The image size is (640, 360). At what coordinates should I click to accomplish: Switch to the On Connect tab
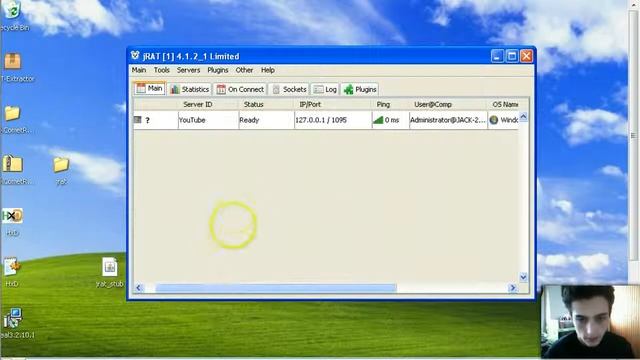coord(240,89)
